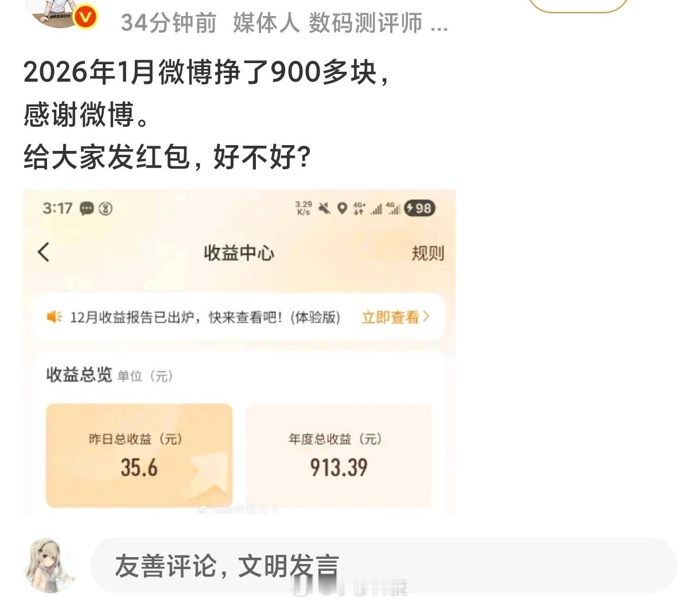Tap the 34分钟前 timestamp
The height and width of the screenshot is (603, 700).
(x=169, y=24)
